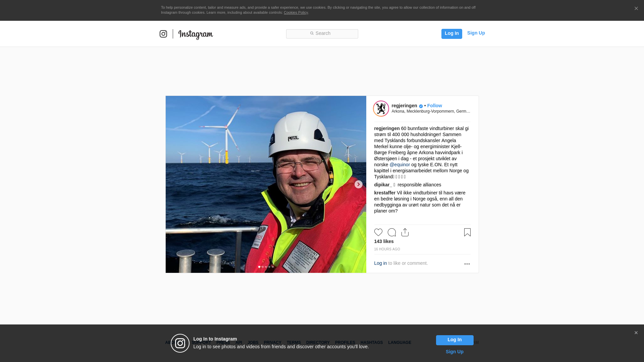Open post more options ellipsis

[467, 264]
